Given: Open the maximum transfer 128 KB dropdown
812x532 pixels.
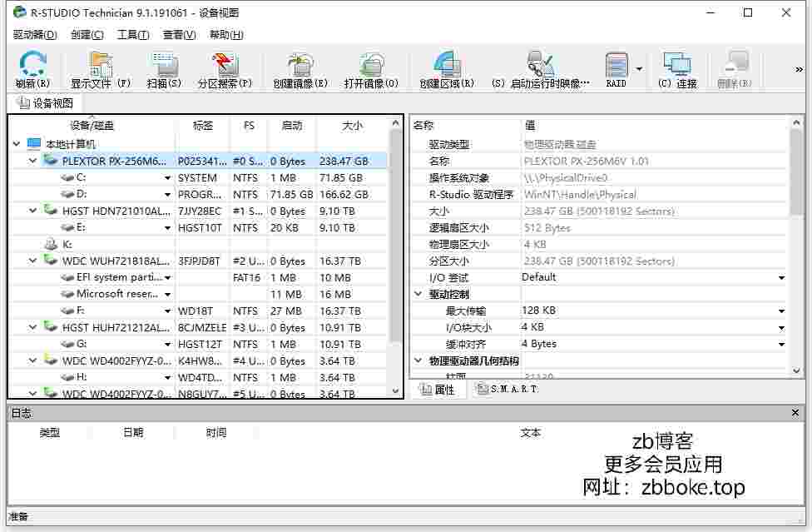Looking at the screenshot, I should point(781,311).
